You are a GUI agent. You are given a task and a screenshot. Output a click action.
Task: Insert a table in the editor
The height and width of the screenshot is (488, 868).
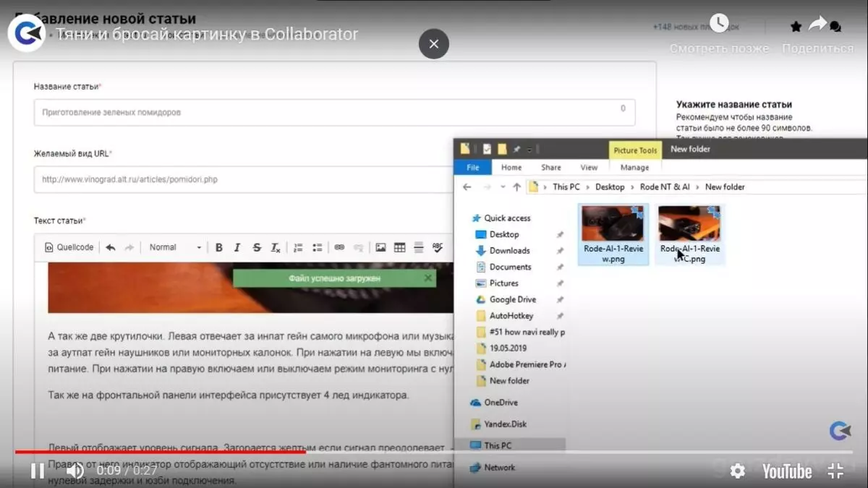(399, 247)
